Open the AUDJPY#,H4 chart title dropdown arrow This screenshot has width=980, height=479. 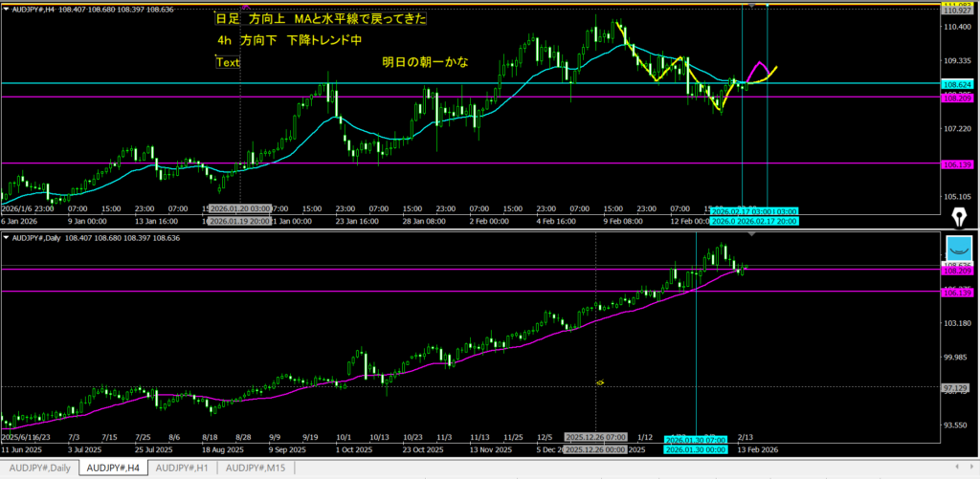5,9
